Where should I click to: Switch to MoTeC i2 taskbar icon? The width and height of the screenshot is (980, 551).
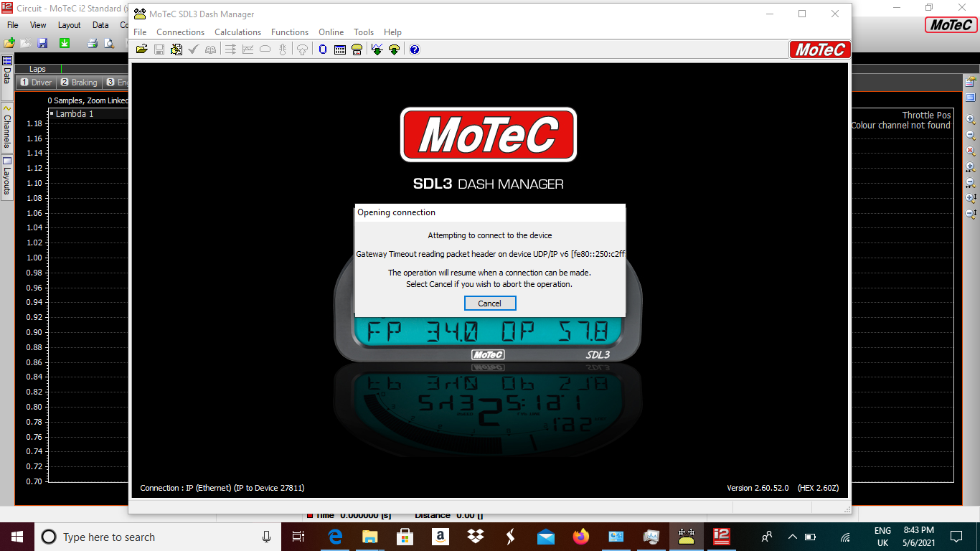[x=722, y=537]
